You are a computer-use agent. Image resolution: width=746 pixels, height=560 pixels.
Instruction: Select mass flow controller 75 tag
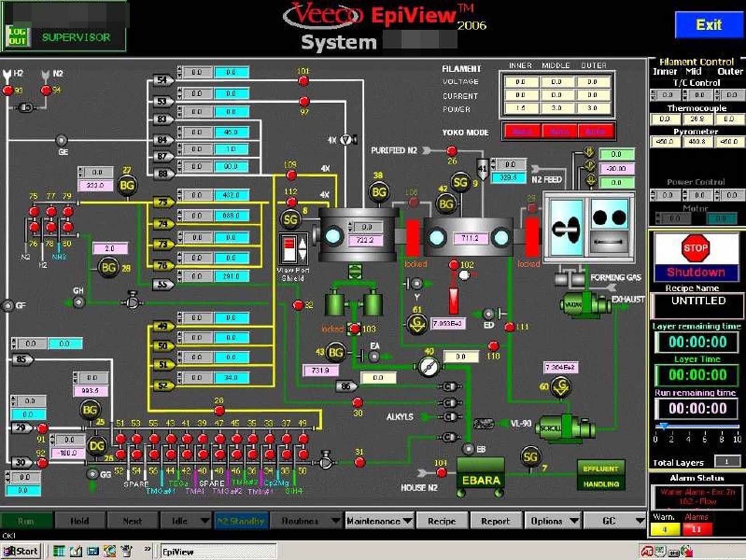coord(163,202)
